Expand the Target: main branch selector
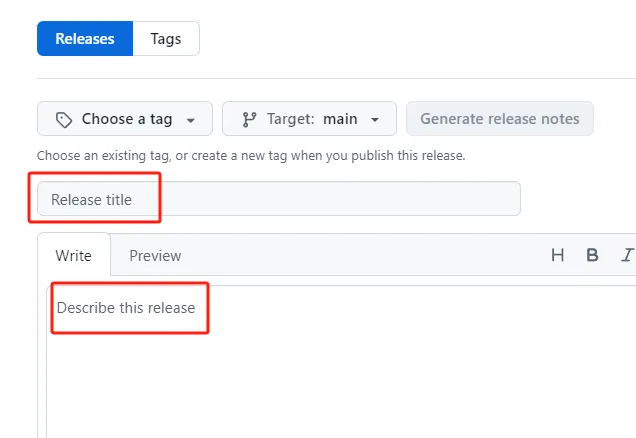This screenshot has width=636, height=438. pyautogui.click(x=309, y=119)
